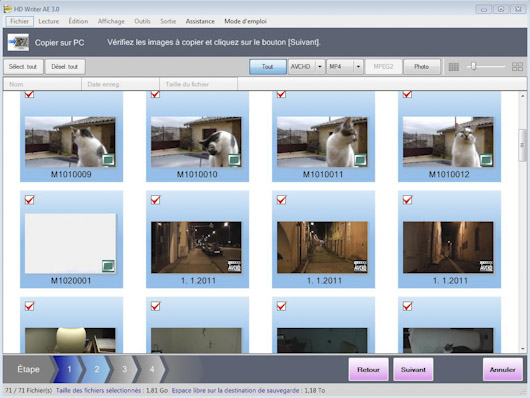Click the Annuler button

pos(503,370)
